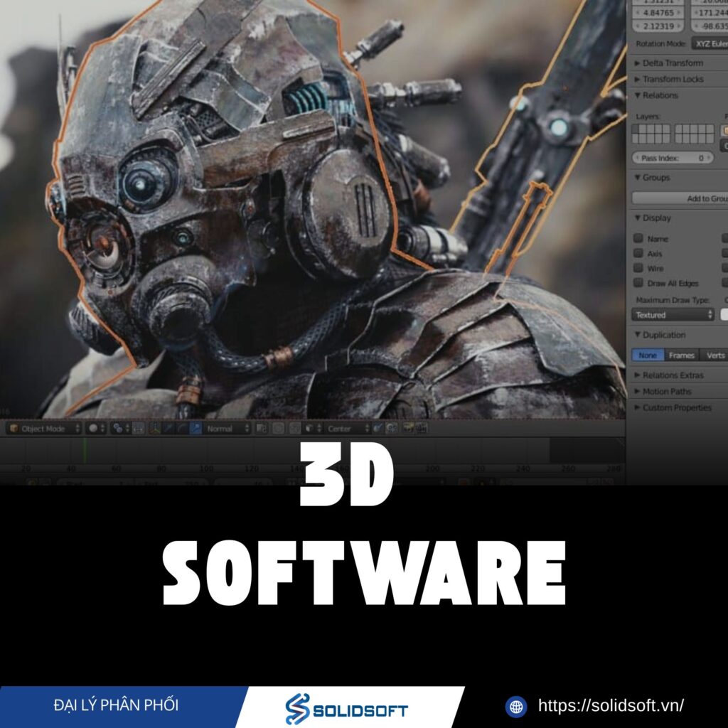Select the rotate manipulator arc icon
Screen dimensions: 728x728
(181, 429)
